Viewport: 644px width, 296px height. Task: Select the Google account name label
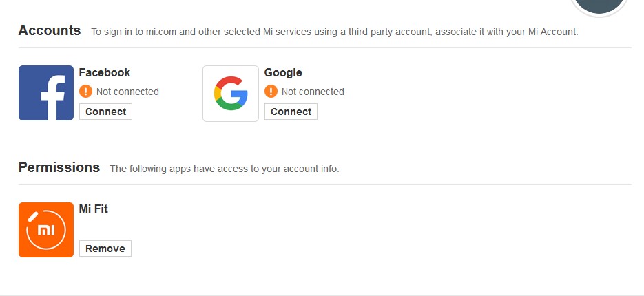[x=283, y=72]
